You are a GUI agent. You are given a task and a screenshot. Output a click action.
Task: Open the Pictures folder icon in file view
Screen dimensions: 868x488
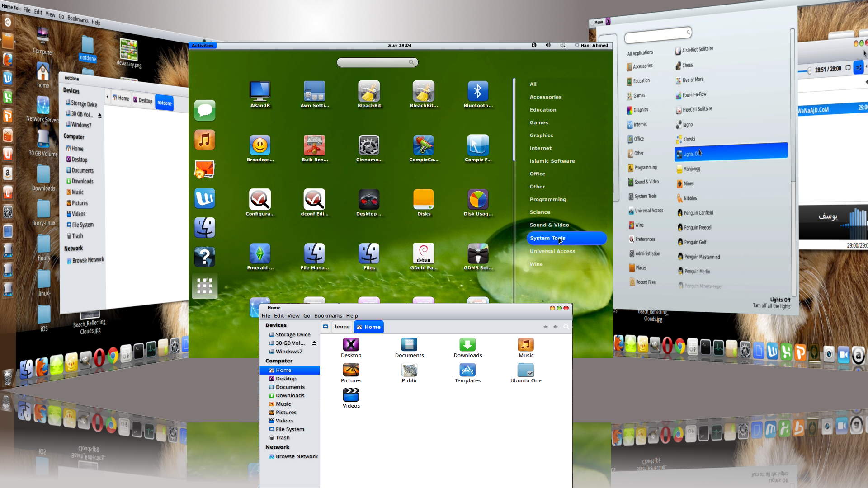click(x=351, y=370)
